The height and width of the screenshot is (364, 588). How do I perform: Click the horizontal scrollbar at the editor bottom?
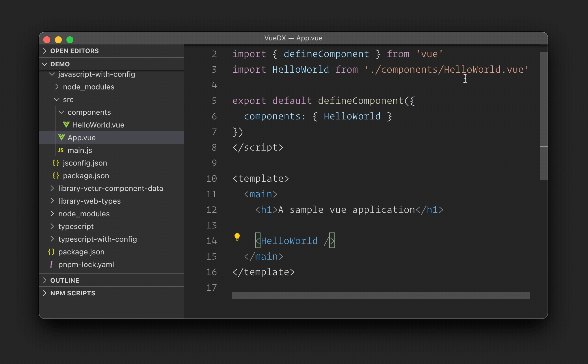(x=381, y=295)
